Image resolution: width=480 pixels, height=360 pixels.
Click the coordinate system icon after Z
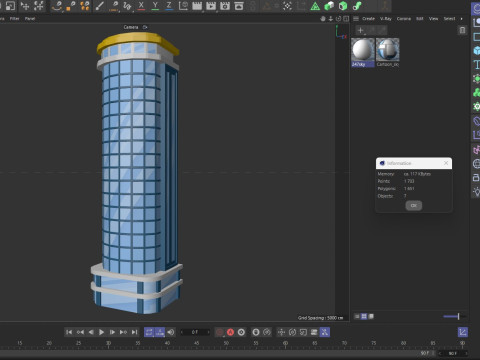click(x=183, y=6)
